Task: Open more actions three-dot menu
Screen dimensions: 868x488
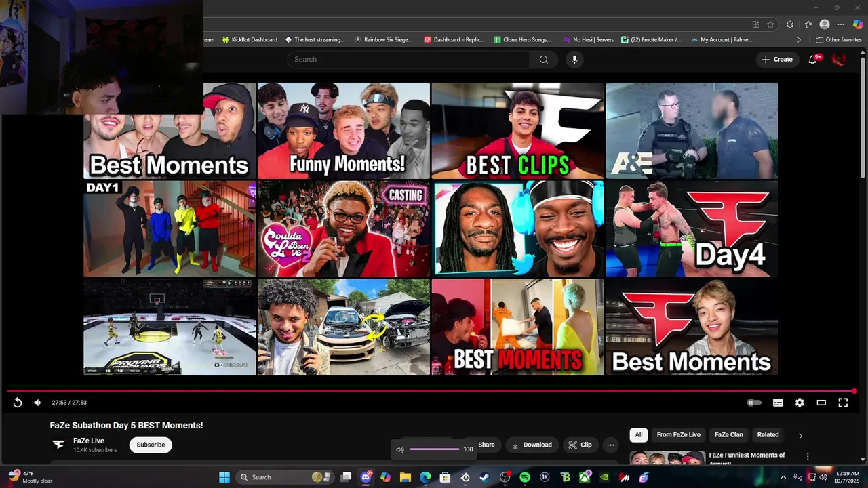Action: [x=610, y=445]
